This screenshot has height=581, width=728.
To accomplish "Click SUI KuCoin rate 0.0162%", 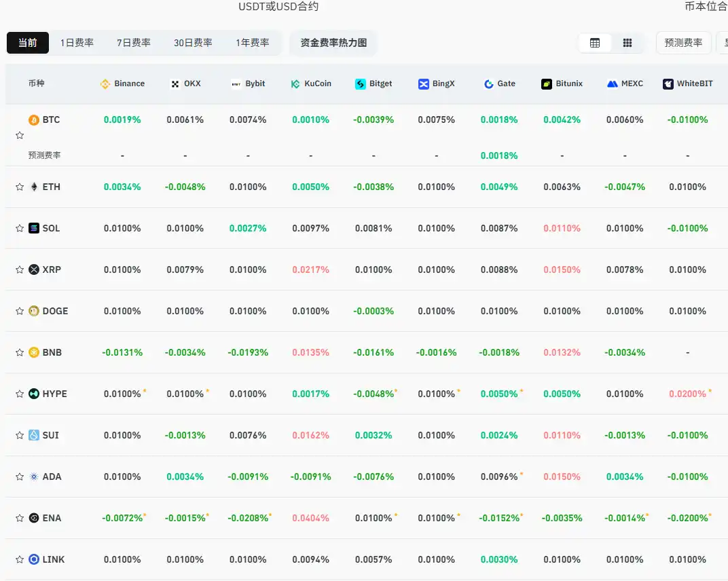I will [310, 435].
